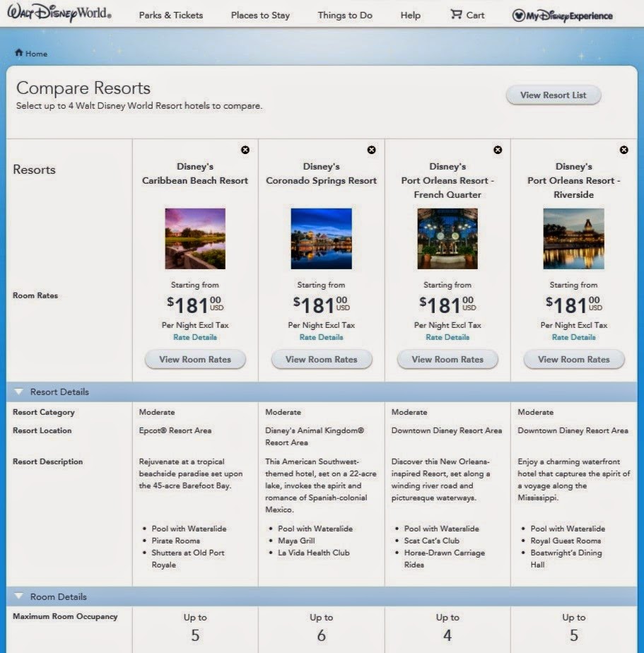Viewport: 644px width, 653px height.
Task: Open the shopping Cart icon
Action: 456,15
